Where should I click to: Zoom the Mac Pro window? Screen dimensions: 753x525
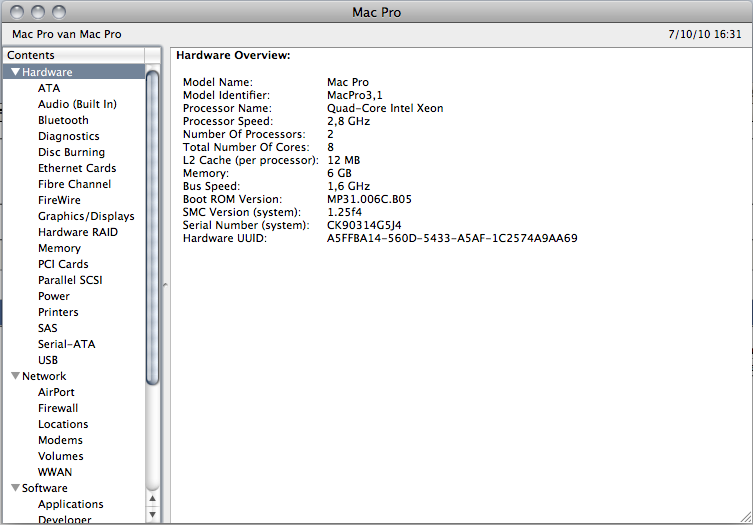click(x=59, y=12)
